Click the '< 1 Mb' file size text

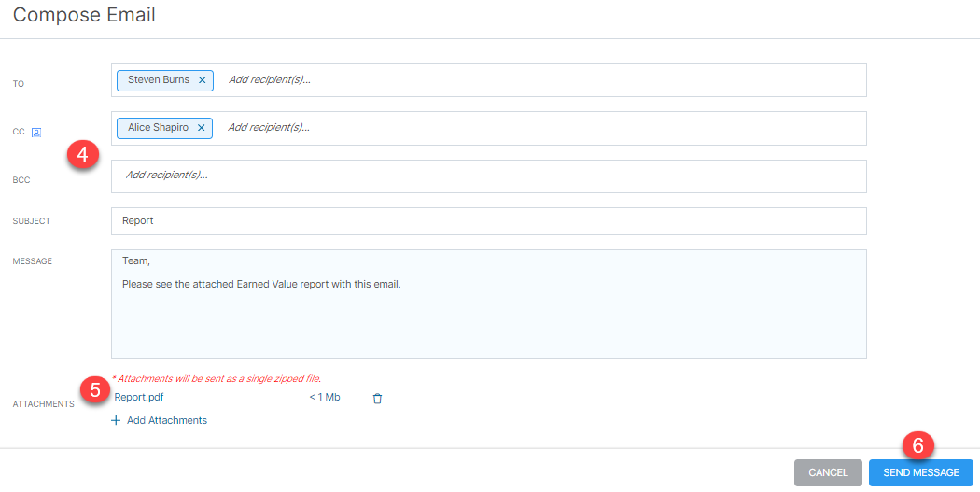[325, 397]
